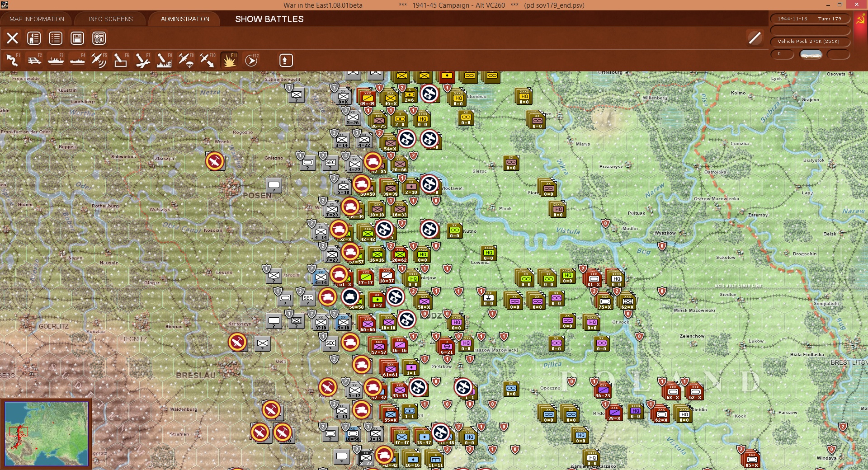Click the weather sky indicator
Screen dimensions: 868x470
tap(811, 54)
